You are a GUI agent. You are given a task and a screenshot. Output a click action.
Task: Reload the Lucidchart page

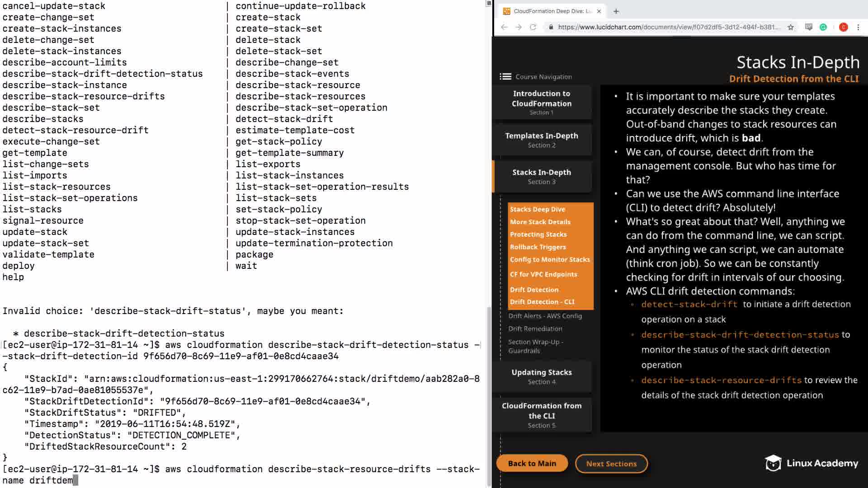click(533, 27)
